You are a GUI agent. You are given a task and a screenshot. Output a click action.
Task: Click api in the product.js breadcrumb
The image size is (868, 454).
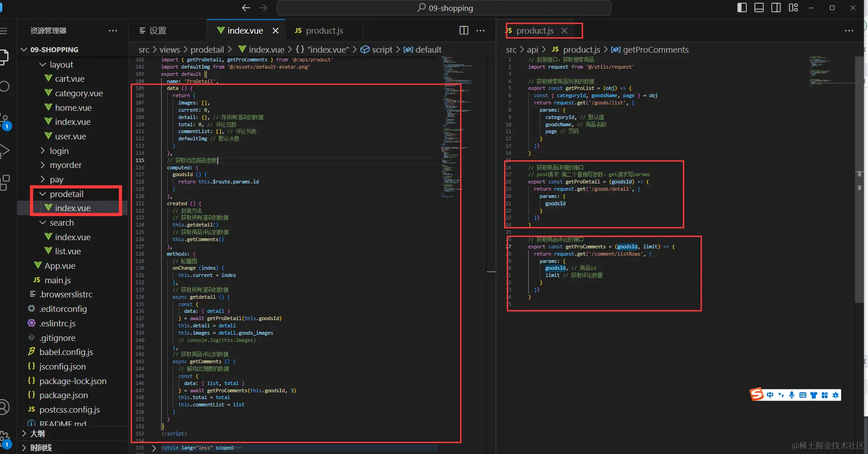point(532,49)
